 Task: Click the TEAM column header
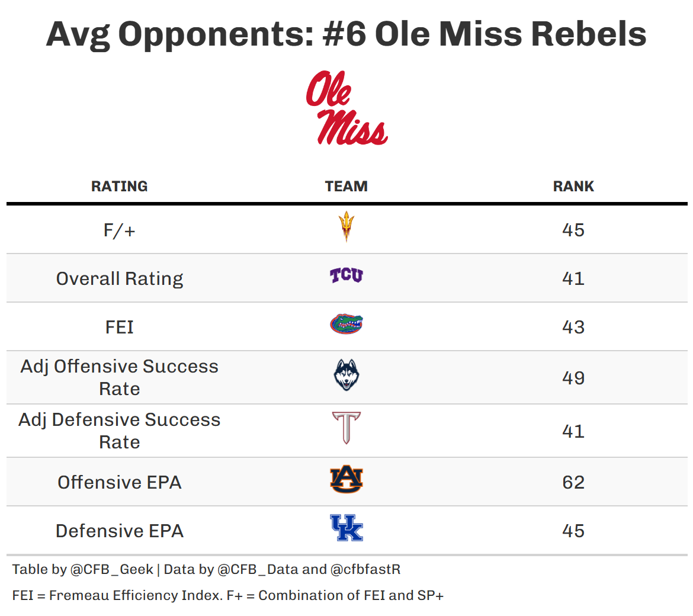pyautogui.click(x=346, y=186)
